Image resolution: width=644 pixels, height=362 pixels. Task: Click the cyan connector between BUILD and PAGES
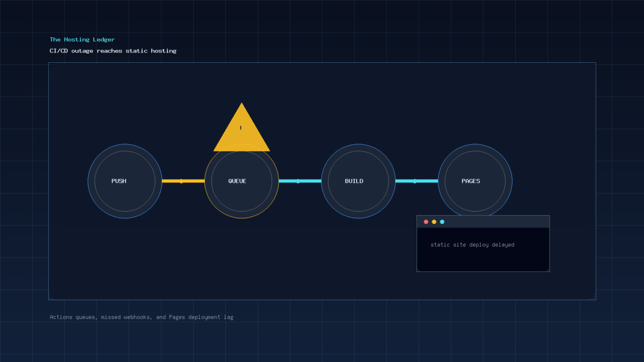click(416, 181)
